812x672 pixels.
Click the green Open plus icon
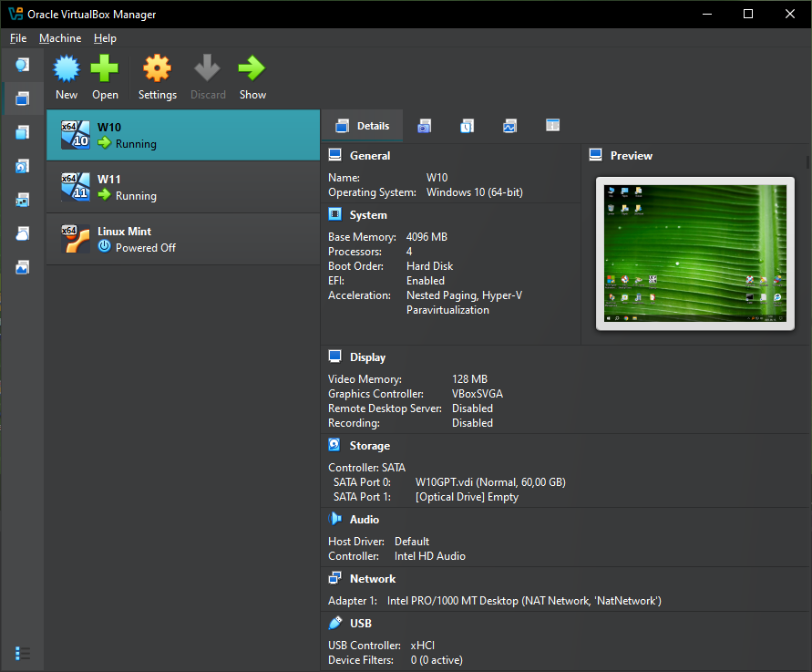point(105,77)
